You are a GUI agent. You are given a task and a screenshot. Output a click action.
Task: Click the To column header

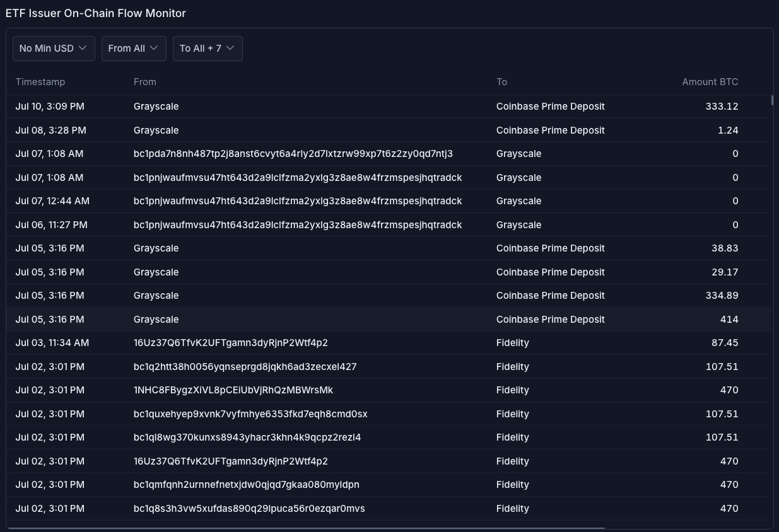tap(501, 82)
